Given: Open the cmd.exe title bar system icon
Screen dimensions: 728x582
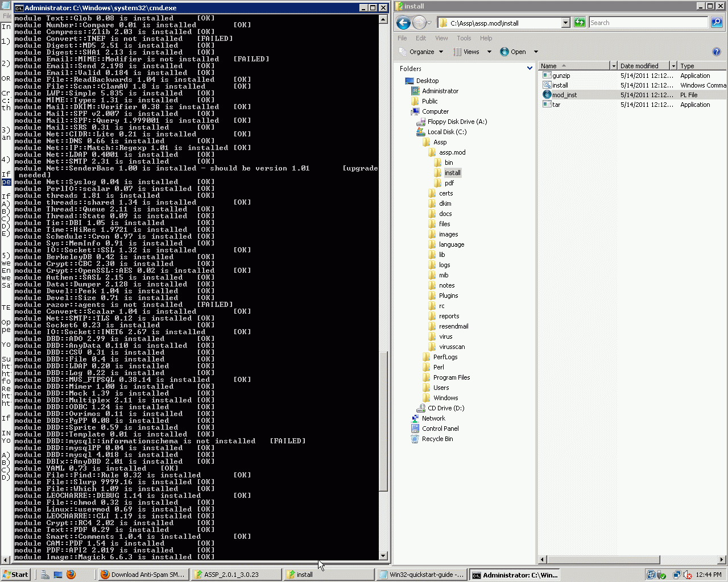Looking at the screenshot, I should tap(19, 8).
